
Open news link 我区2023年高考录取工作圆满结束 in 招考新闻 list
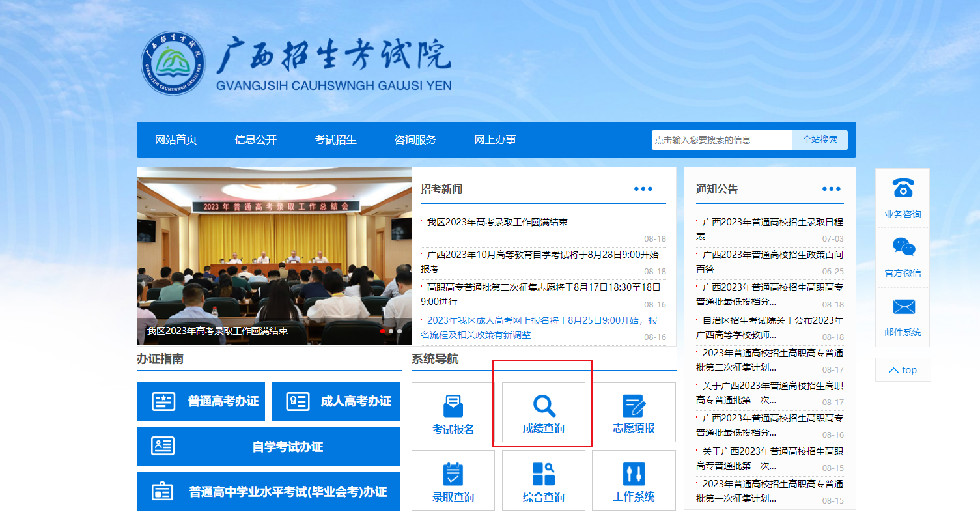pyautogui.click(x=497, y=222)
